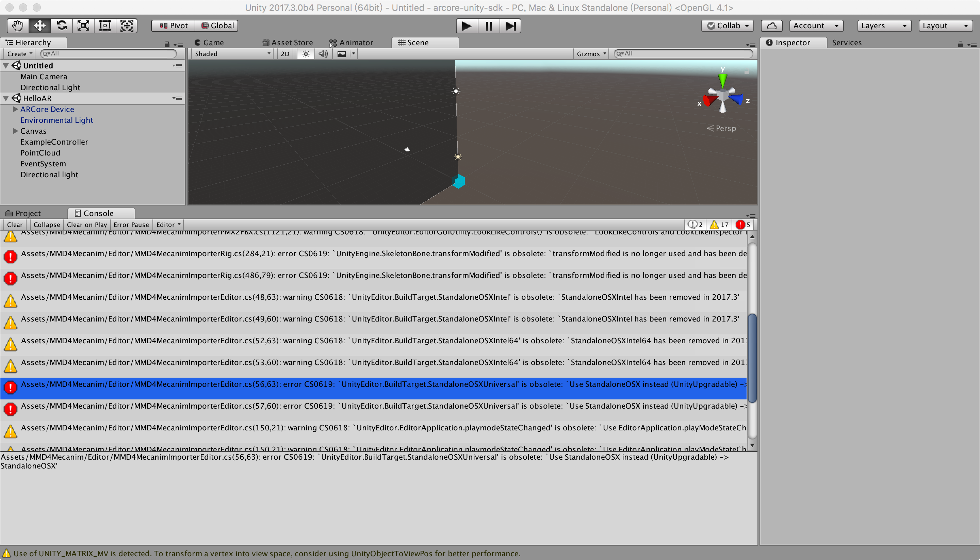Click the Hierarchy search field

point(108,54)
